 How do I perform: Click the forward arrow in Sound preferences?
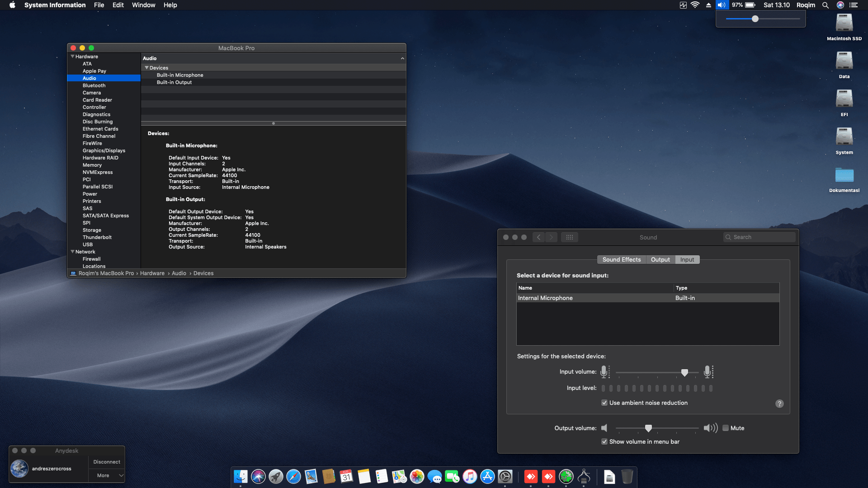click(x=551, y=237)
